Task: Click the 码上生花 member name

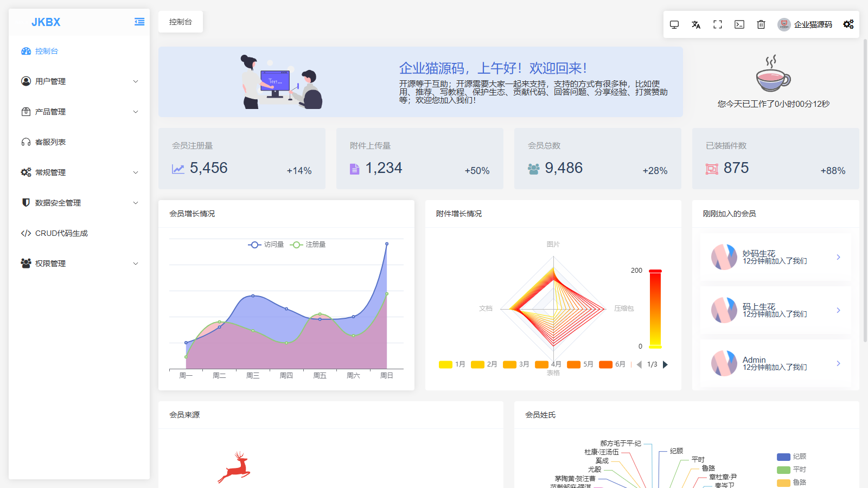Action: pyautogui.click(x=759, y=306)
